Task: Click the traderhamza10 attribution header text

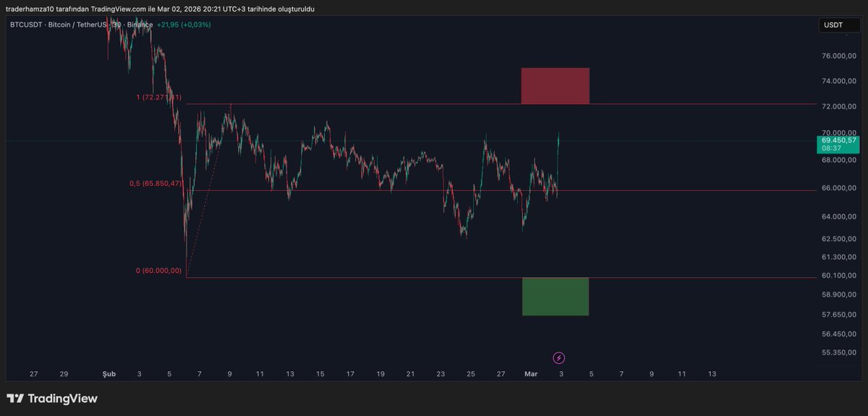Action: point(160,9)
